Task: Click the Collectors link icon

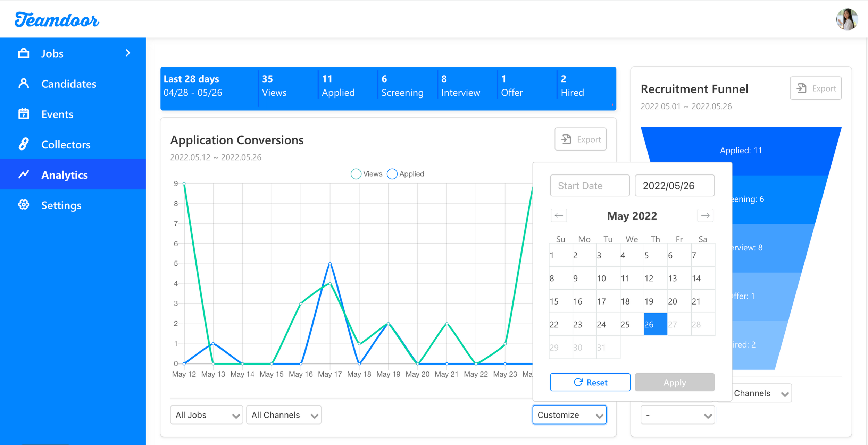Action: point(24,144)
